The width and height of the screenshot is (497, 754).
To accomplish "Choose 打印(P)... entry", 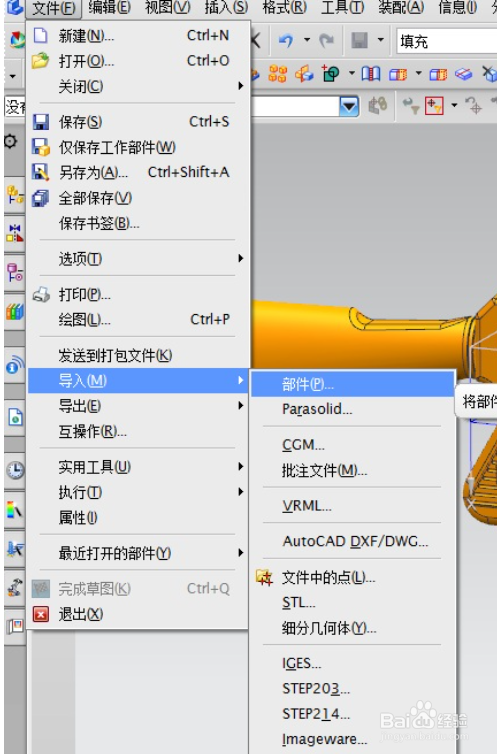I will [x=138, y=294].
